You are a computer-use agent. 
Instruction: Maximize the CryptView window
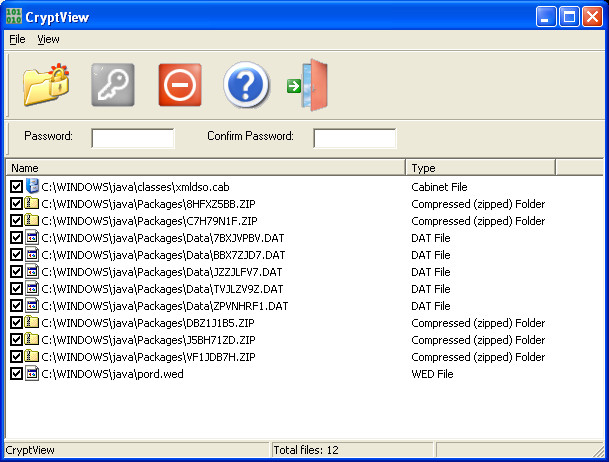569,17
